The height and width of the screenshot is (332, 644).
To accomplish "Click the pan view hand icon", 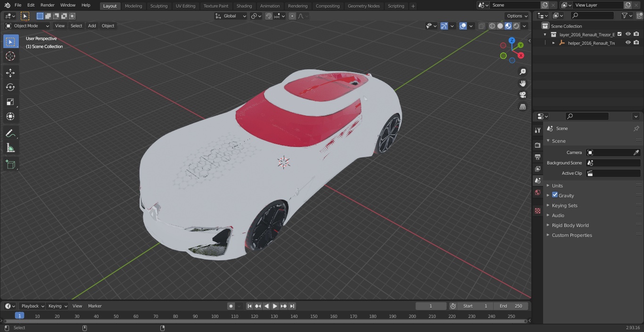I will click(522, 83).
